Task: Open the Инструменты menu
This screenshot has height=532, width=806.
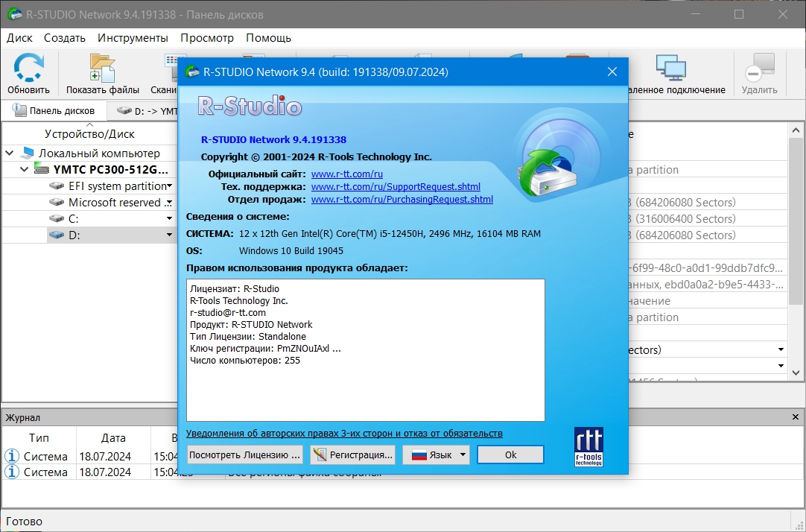Action: (x=133, y=38)
